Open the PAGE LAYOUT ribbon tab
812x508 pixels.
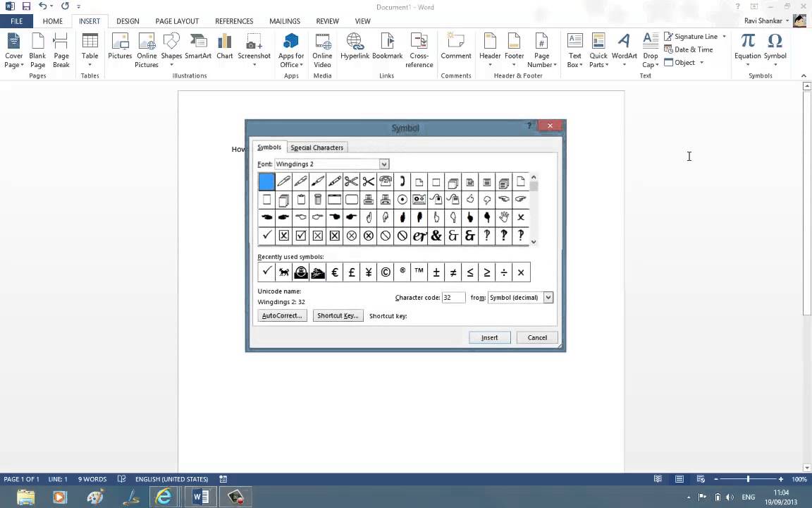(x=177, y=21)
